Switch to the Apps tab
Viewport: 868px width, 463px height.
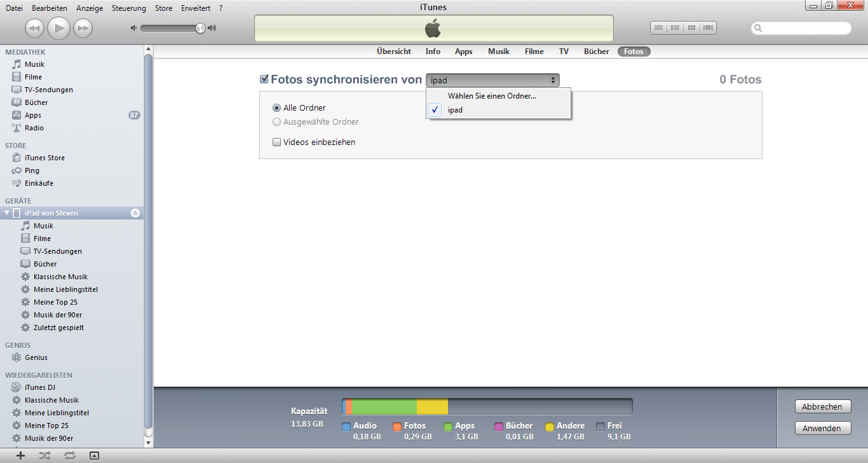point(463,52)
